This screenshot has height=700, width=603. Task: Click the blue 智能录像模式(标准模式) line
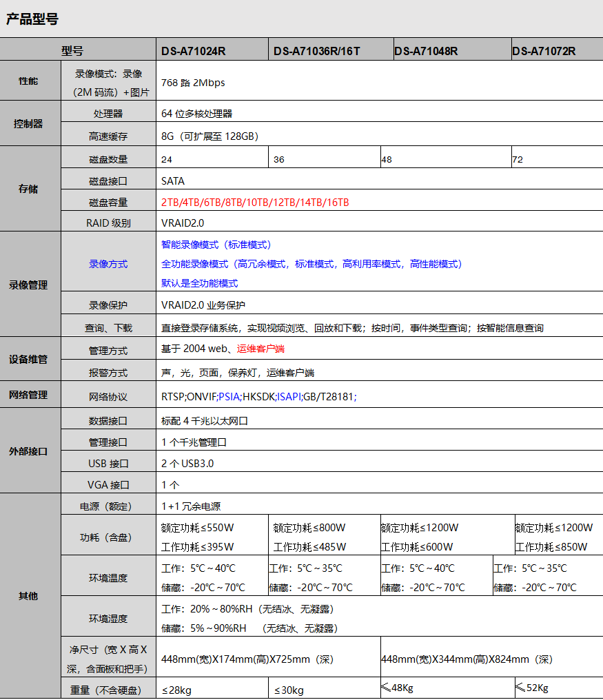click(216, 245)
